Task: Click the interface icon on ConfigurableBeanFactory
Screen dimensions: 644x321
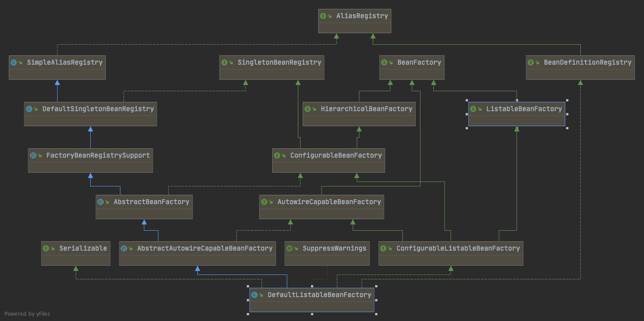Action: (278, 155)
